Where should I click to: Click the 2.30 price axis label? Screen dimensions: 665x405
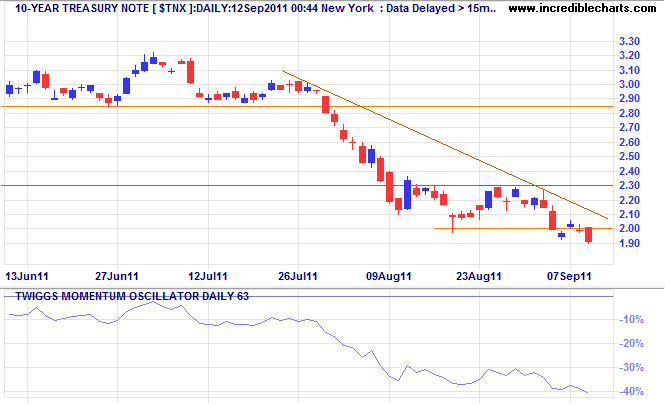point(629,185)
